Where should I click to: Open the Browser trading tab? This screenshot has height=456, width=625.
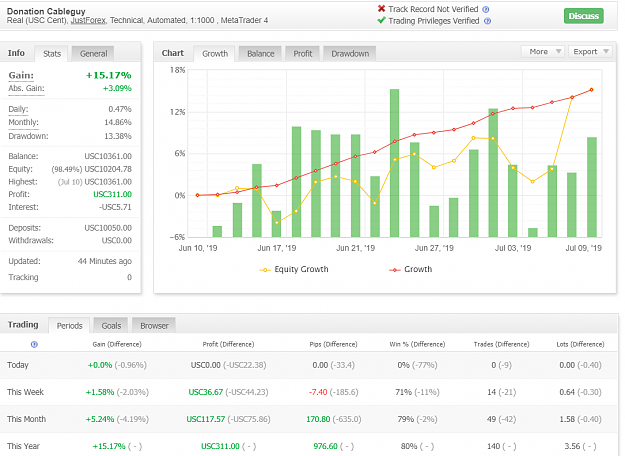point(154,326)
